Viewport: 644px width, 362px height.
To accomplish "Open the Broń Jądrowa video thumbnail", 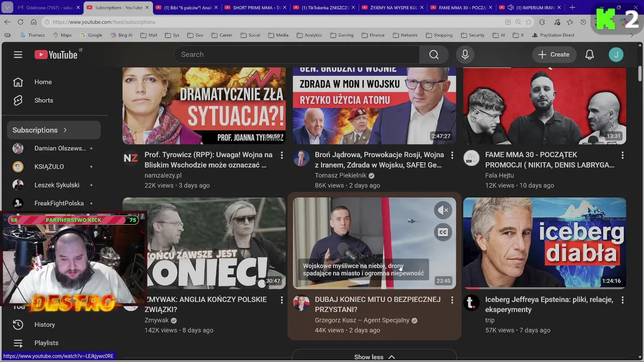I will (374, 106).
